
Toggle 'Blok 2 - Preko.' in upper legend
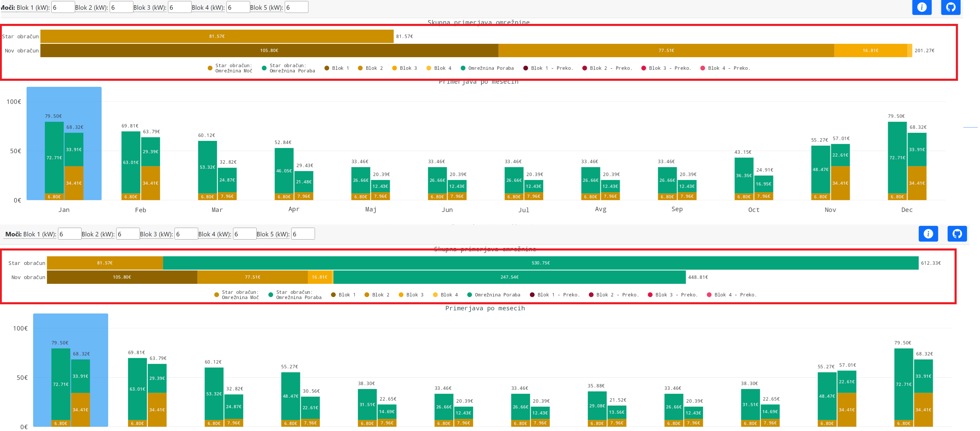point(607,68)
